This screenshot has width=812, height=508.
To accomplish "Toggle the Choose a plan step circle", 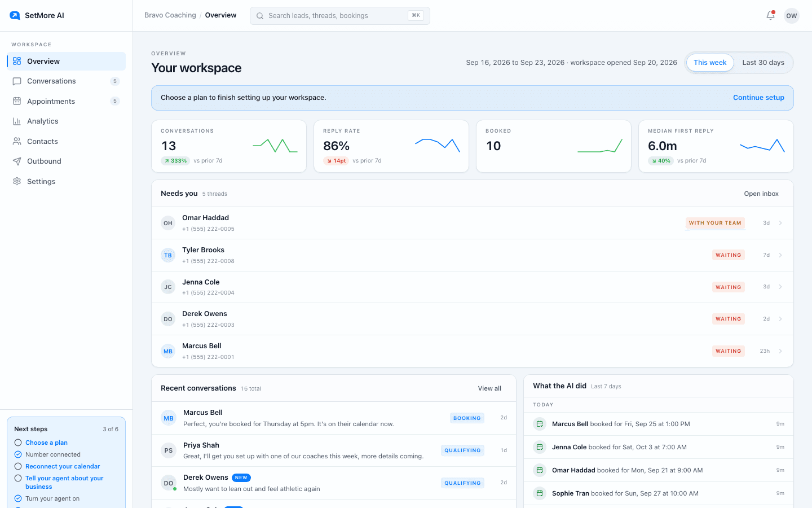I will coord(18,443).
